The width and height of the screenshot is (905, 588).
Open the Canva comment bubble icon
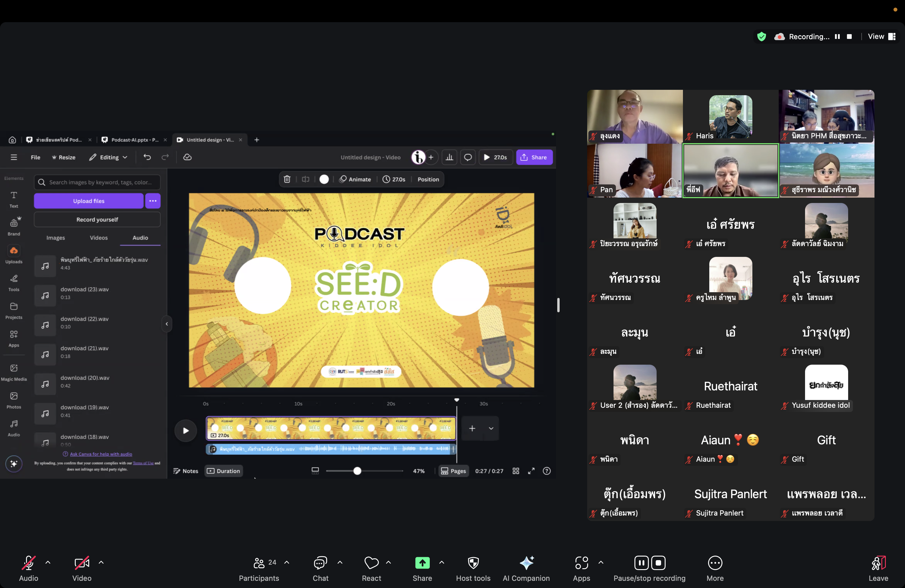(x=468, y=157)
